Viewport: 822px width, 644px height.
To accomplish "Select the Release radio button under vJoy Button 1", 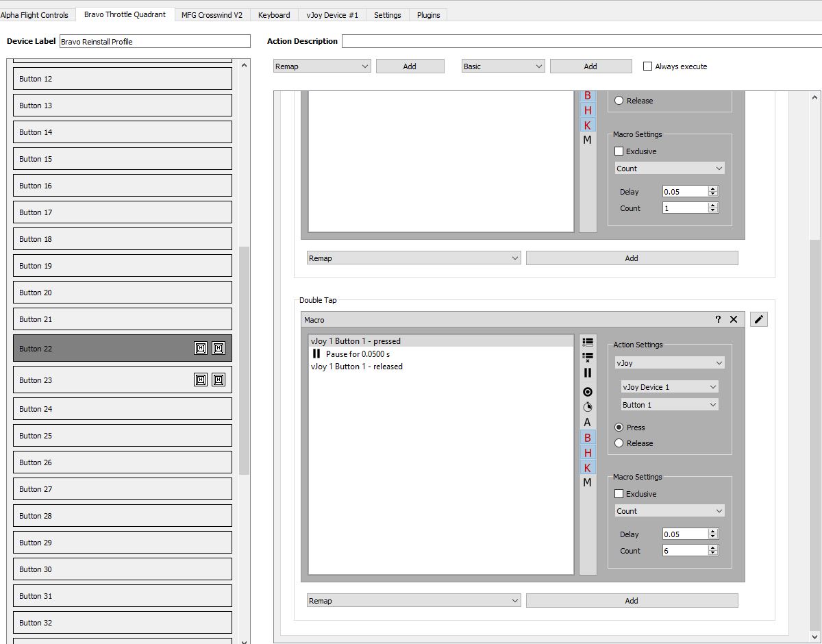I will tap(619, 443).
